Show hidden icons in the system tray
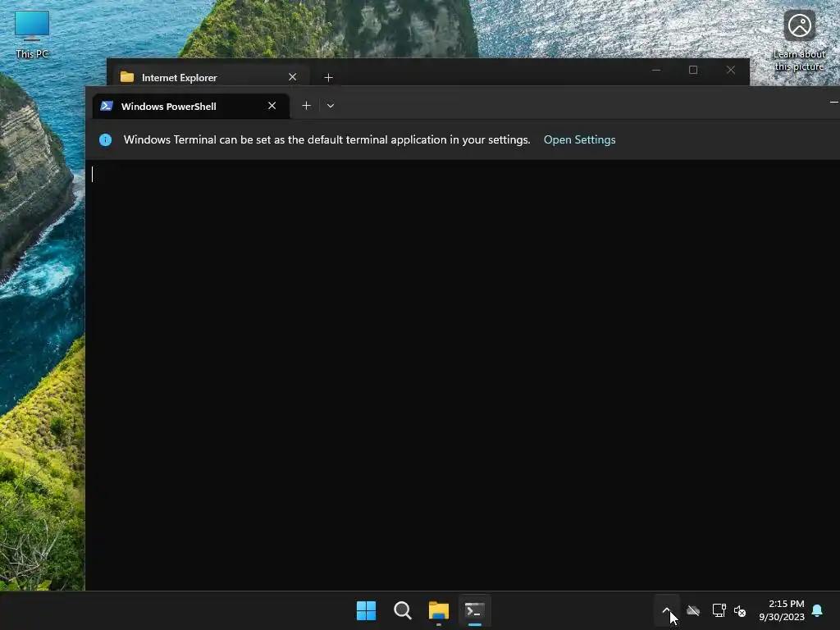 click(666, 610)
